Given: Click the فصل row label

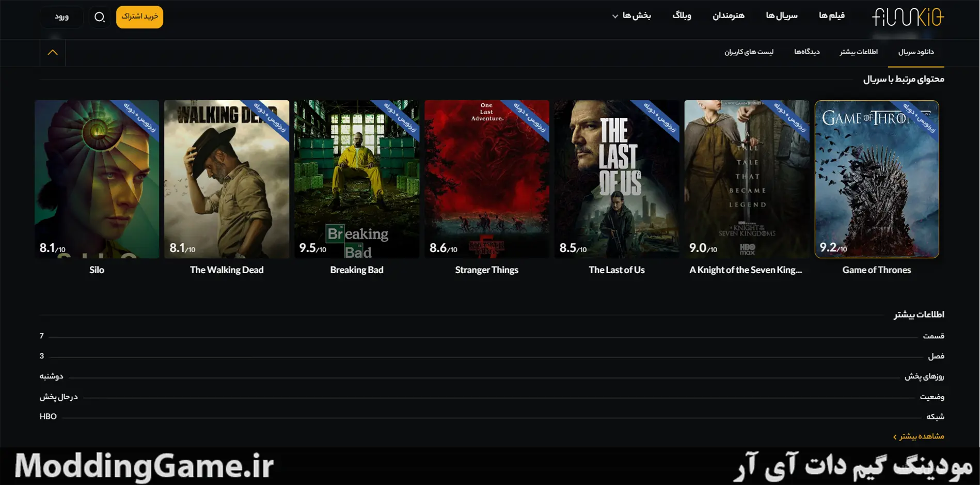Looking at the screenshot, I should tap(936, 356).
